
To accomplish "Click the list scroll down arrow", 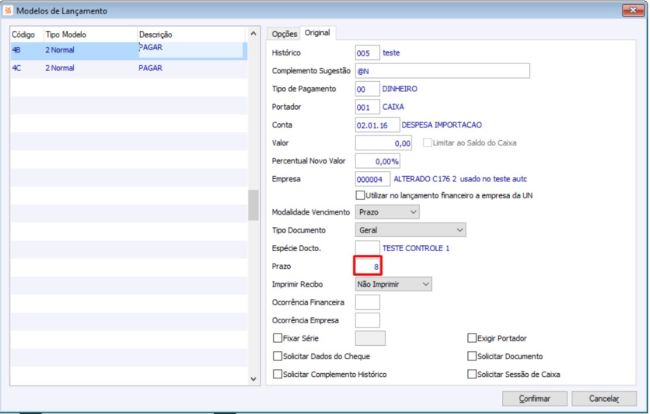I will [254, 379].
